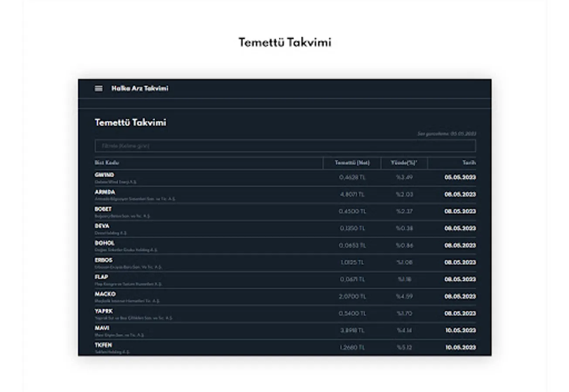This screenshot has height=392, width=569.
Task: Select the FLAP ticker code
Action: click(101, 277)
